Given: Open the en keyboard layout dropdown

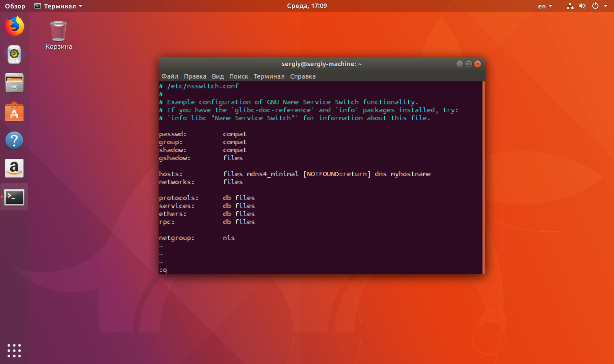Looking at the screenshot, I should (x=545, y=6).
